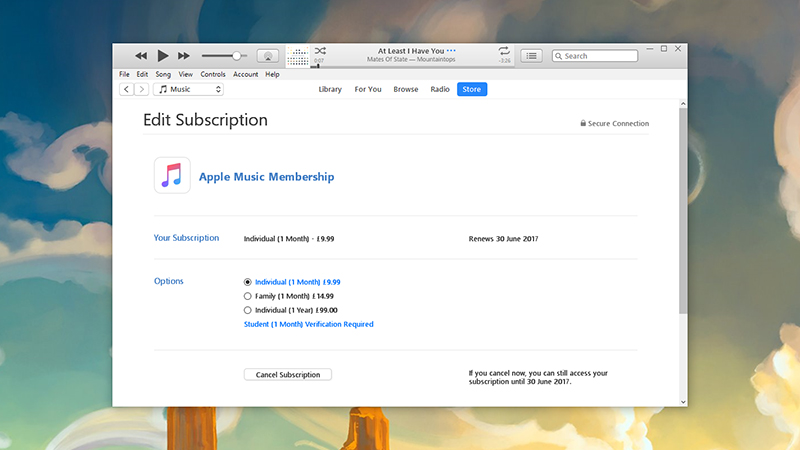The width and height of the screenshot is (800, 450).
Task: Click the Secure Connection lock icon
Action: pyautogui.click(x=583, y=123)
